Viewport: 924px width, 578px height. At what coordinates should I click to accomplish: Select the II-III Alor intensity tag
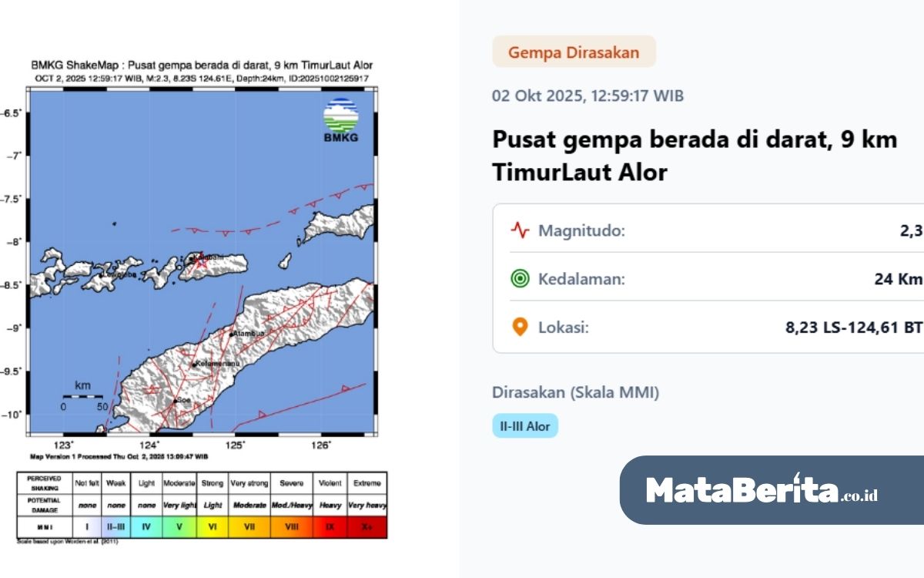tap(525, 425)
